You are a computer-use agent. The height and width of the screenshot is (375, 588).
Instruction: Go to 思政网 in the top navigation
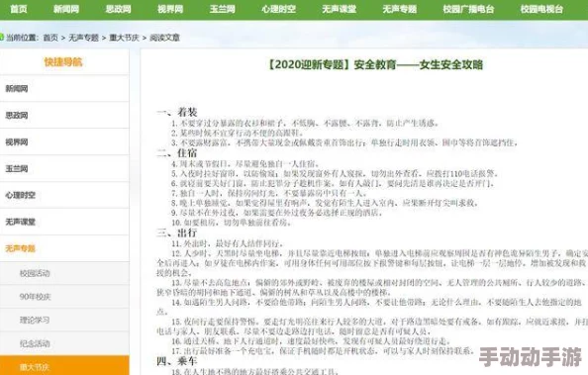pyautogui.click(x=118, y=9)
